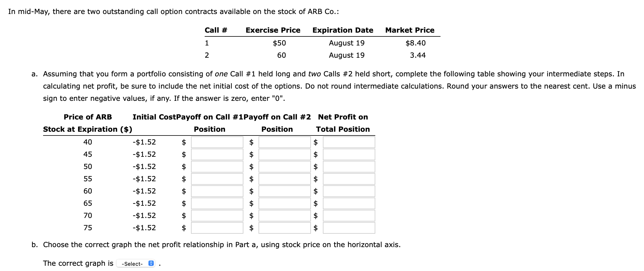644x271 pixels.
Task: Open the correct graph -Select- dropdown
Action: tap(136, 264)
